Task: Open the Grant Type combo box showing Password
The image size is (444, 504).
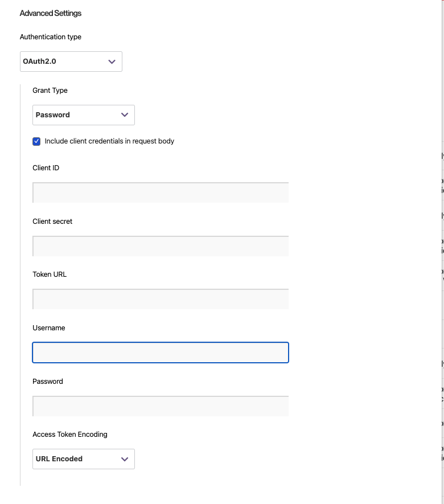Action: click(x=83, y=115)
